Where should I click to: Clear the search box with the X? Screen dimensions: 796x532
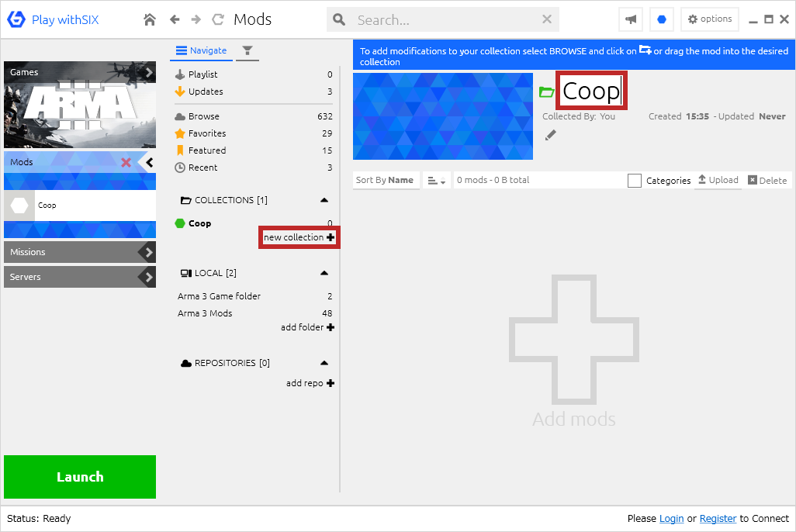547,19
